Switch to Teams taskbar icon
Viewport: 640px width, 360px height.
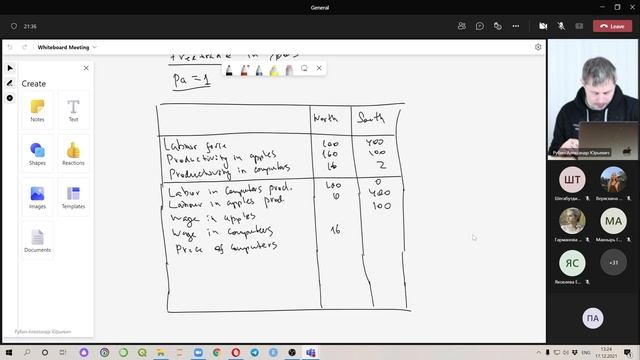coord(311,352)
